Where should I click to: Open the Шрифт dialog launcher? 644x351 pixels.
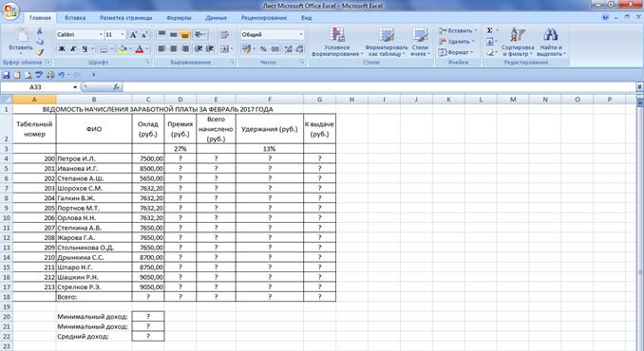148,63
